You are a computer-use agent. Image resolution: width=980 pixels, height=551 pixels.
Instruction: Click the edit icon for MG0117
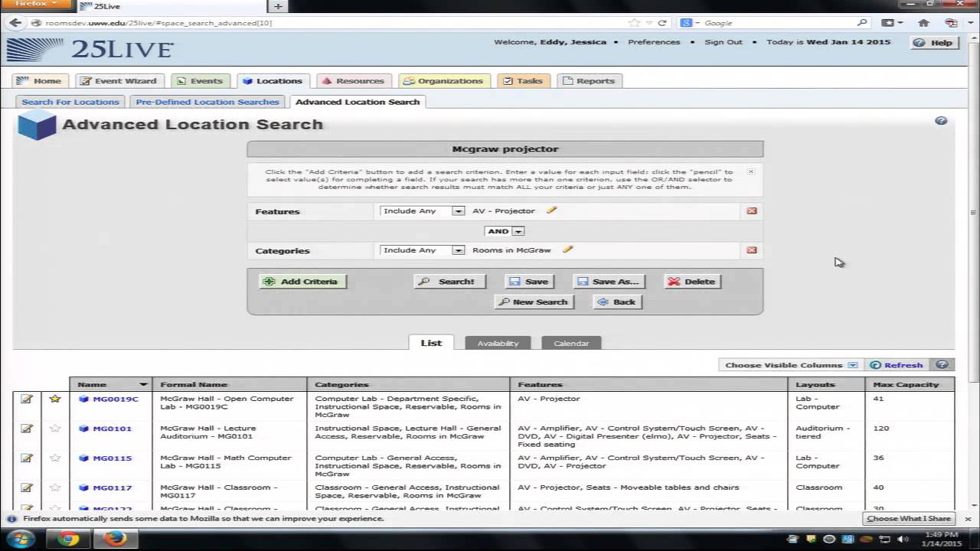(27, 487)
